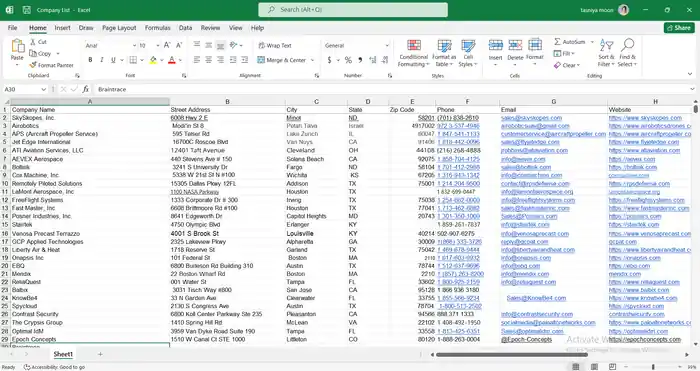
Task: Click Decrease Indent icon
Action: (x=233, y=60)
